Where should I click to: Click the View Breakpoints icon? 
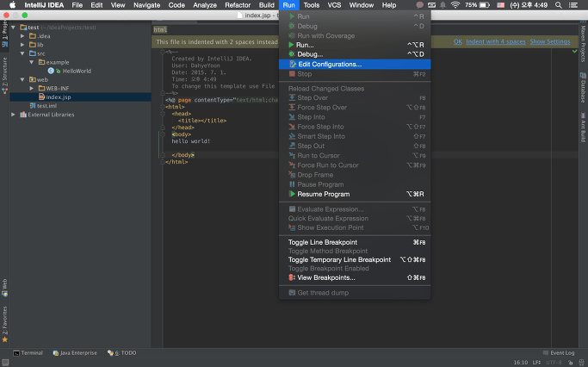(x=292, y=277)
